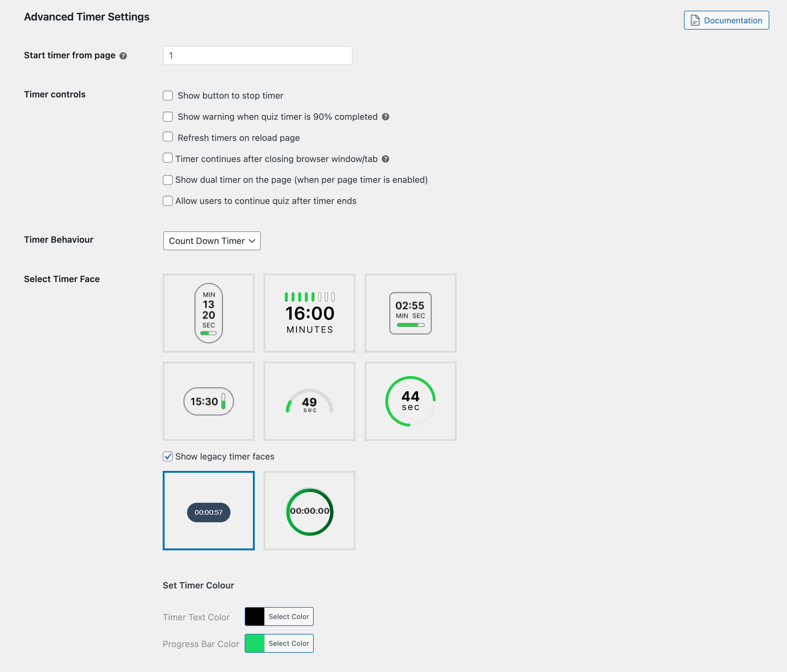Select the large digital 16:00 timer face
Image resolution: width=787 pixels, height=672 pixels.
coord(309,313)
